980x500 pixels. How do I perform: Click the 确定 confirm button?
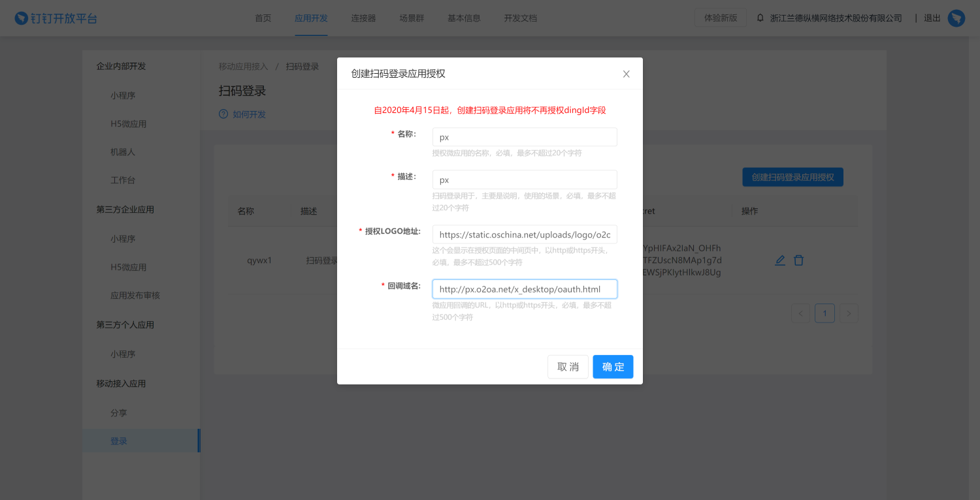tap(613, 367)
